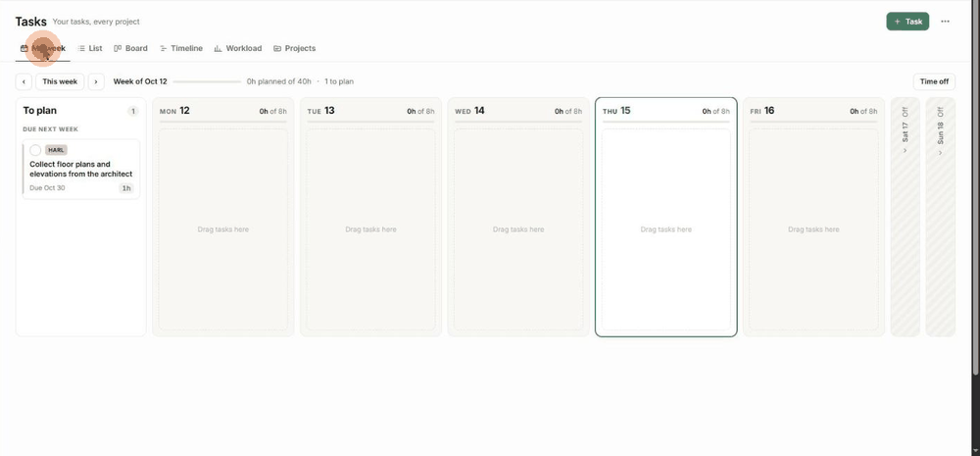
Task: Open the My week tab
Action: pos(42,48)
